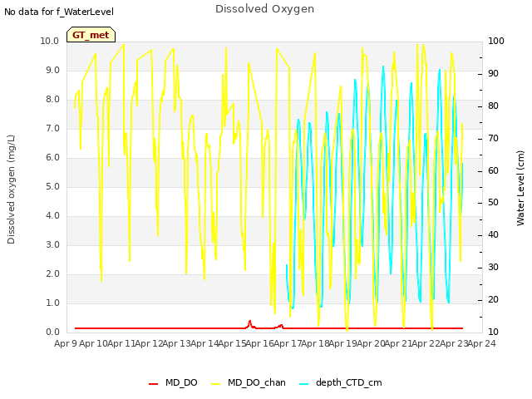Click the Apr 9 x-axis tick label

(66, 343)
